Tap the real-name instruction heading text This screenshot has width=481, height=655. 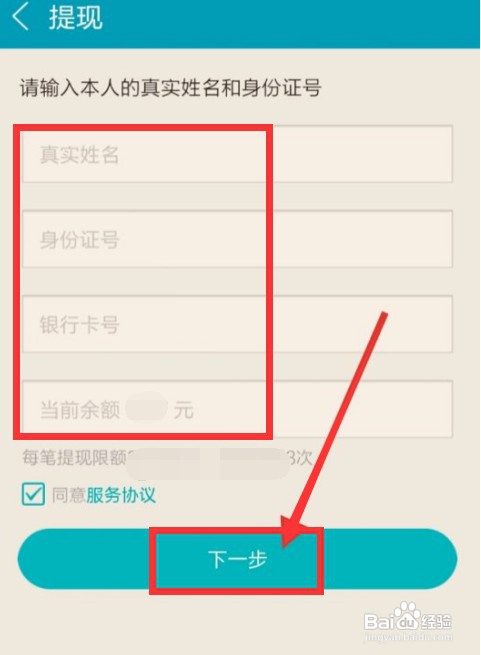point(171,88)
